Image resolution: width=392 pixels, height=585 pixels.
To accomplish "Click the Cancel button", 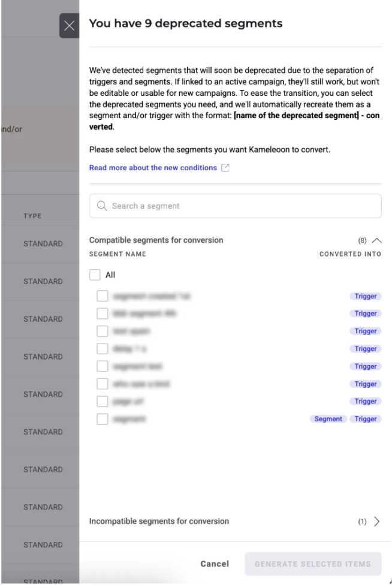I will 215,564.
